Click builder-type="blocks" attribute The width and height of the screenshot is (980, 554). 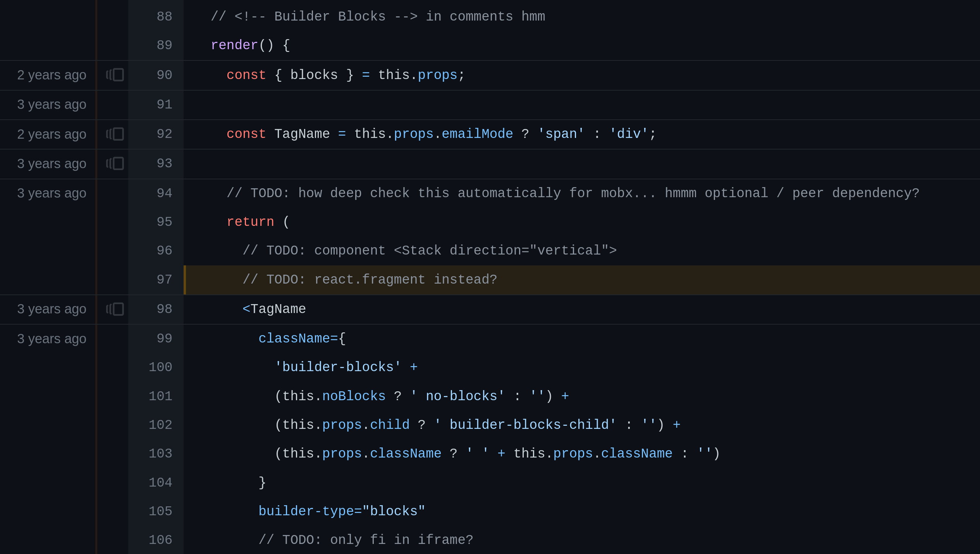point(342,511)
